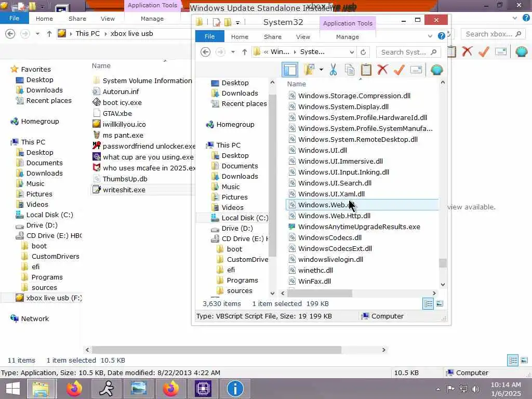Customize Quick Access Toolbar dropdown in System32 title bar

[x=238, y=22]
